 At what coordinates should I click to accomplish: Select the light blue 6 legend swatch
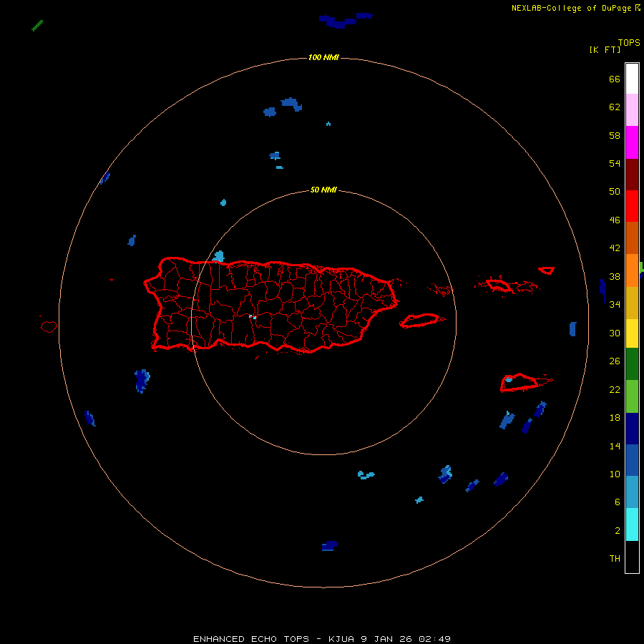(632, 492)
